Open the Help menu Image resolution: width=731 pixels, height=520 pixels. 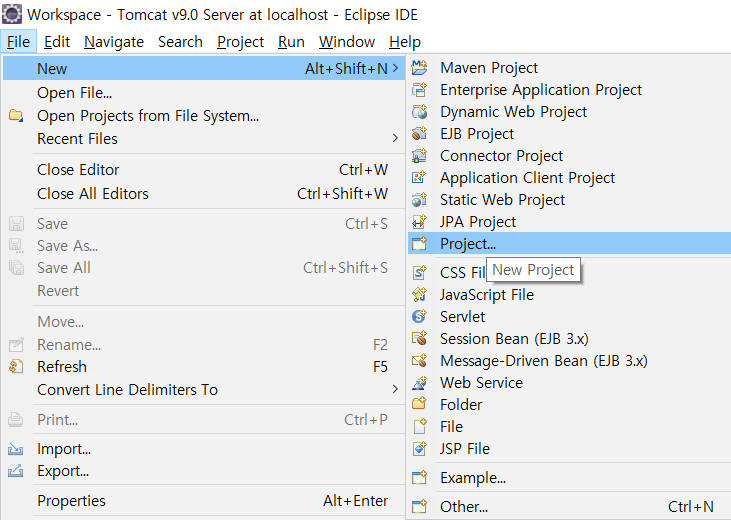[405, 42]
